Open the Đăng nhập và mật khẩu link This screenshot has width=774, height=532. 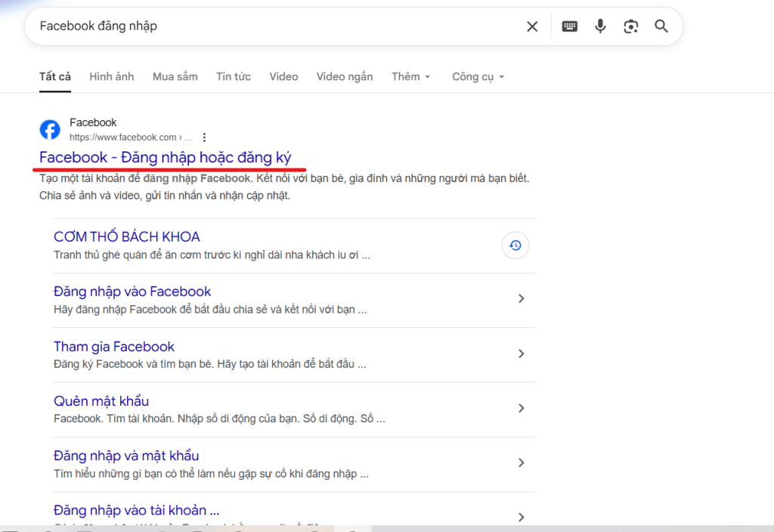click(126, 456)
